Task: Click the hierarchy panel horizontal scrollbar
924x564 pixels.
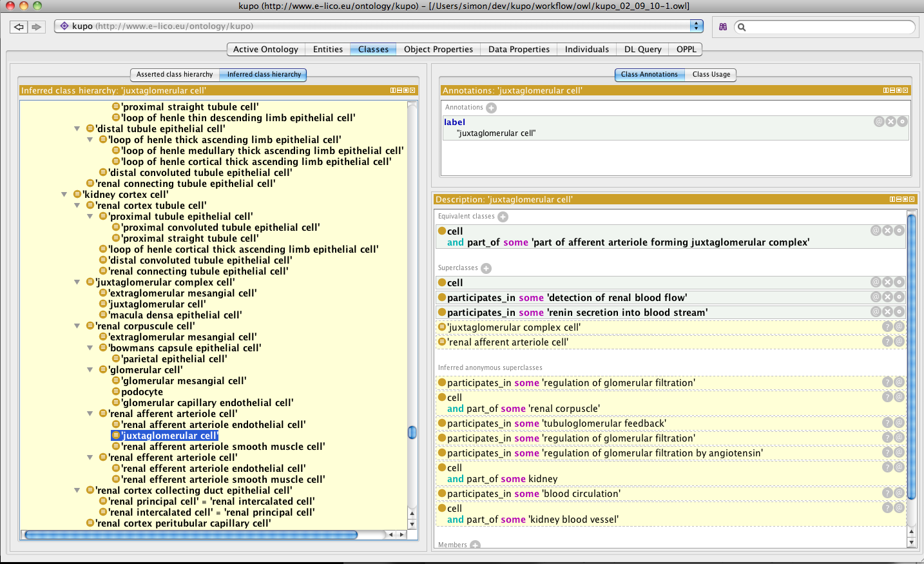Action: 191,534
